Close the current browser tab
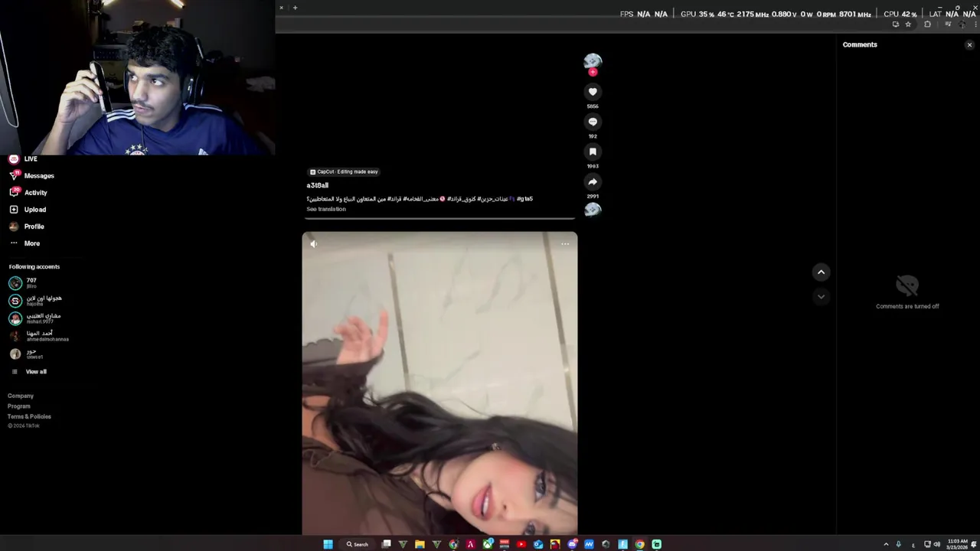 281,8
